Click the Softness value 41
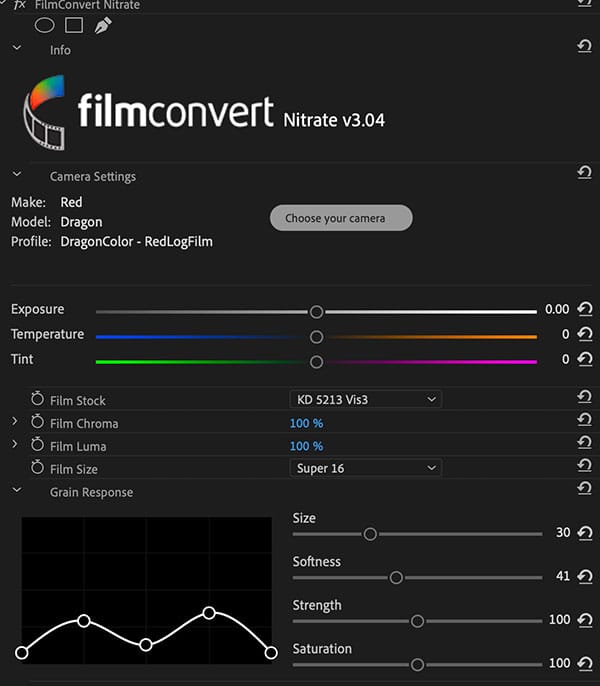 pos(563,576)
